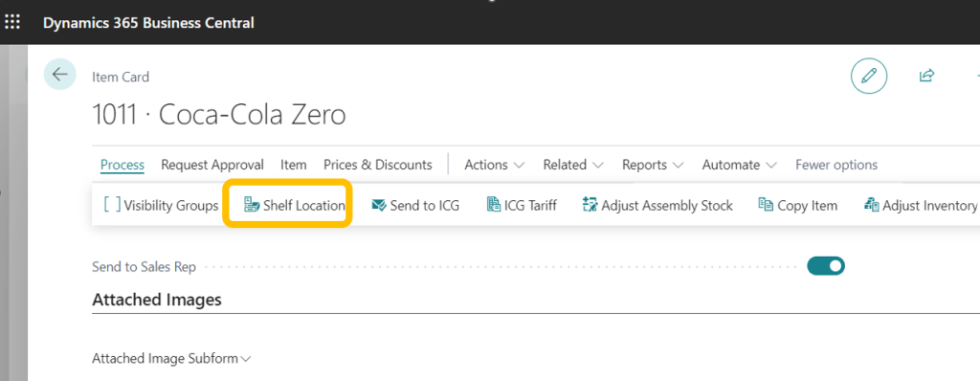Expand the Automate dropdown menu
The image size is (980, 381).
tap(740, 166)
